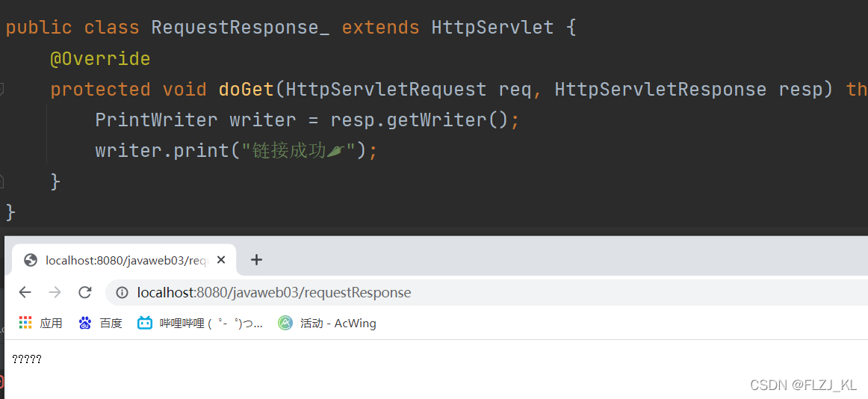868x399 pixels.
Task: Go back in browser history
Action: 25,292
